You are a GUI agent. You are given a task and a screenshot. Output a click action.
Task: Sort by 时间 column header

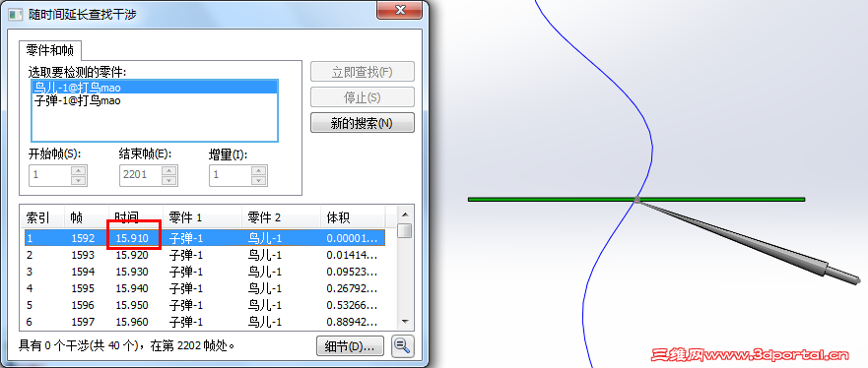[136, 217]
